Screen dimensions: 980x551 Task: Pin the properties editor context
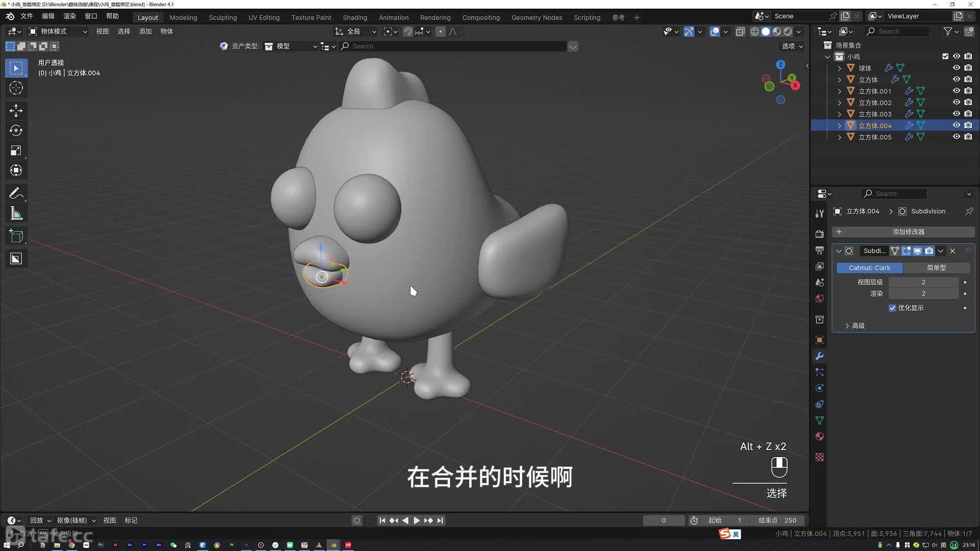969,211
